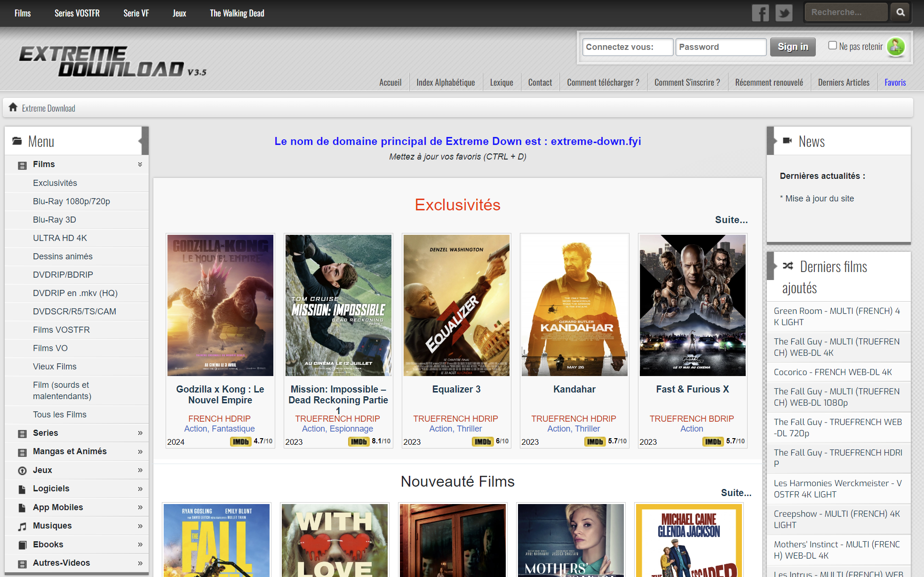Click the green user avatar icon
924x577 pixels.
pos(896,47)
